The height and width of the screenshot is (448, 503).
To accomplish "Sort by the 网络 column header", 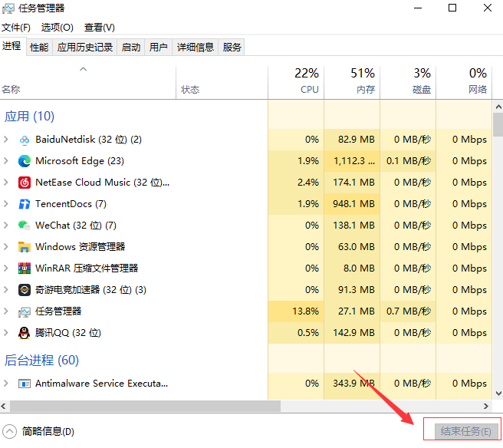I will click(464, 83).
